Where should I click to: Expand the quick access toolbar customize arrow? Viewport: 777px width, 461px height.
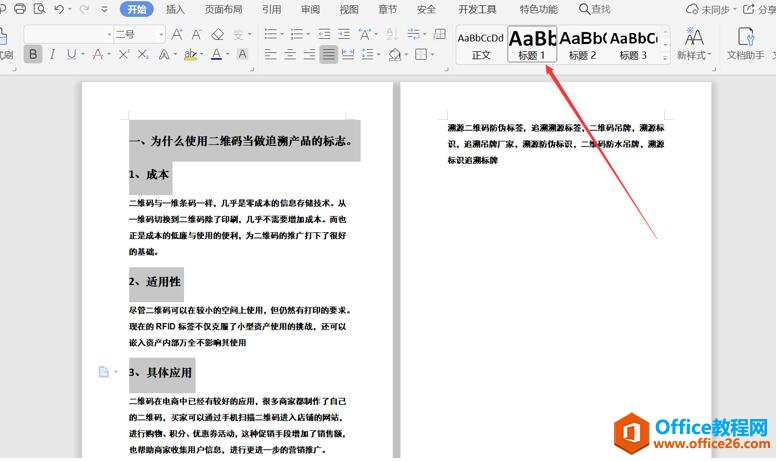[x=105, y=9]
